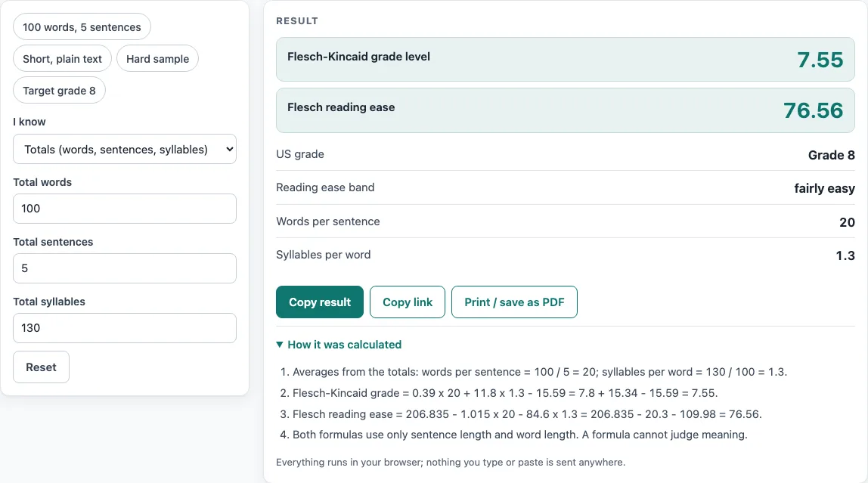Select the Flesch reading ease score 76.56
The width and height of the screenshot is (868, 483).
(814, 110)
